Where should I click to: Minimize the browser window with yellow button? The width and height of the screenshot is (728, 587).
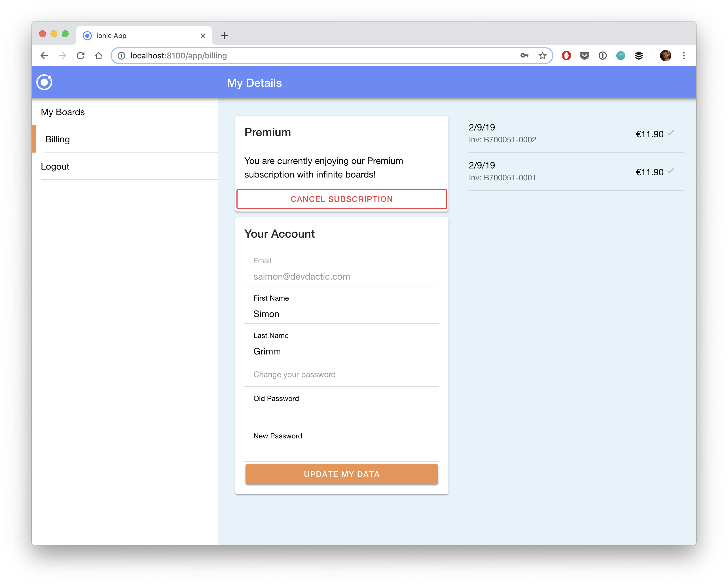pyautogui.click(x=54, y=34)
